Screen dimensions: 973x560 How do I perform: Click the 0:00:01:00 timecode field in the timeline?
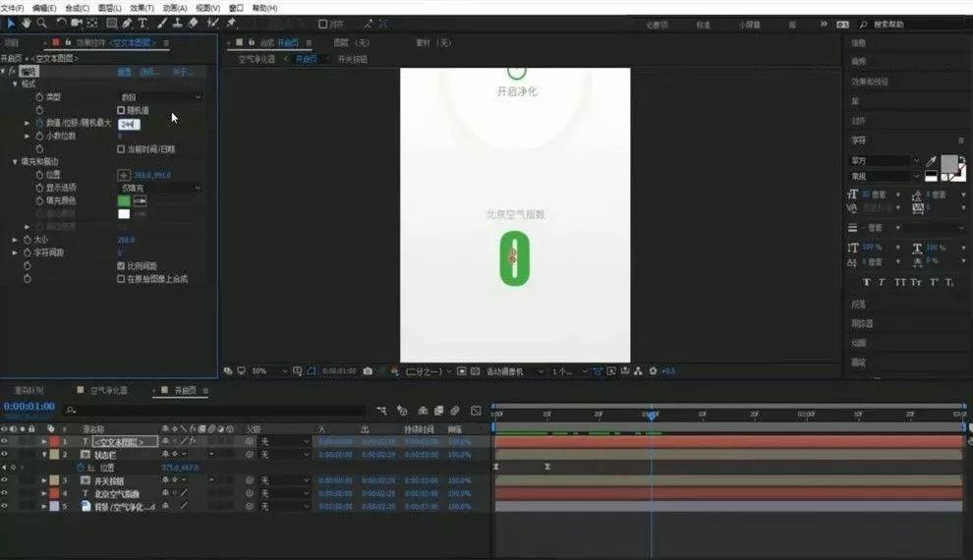[29, 406]
